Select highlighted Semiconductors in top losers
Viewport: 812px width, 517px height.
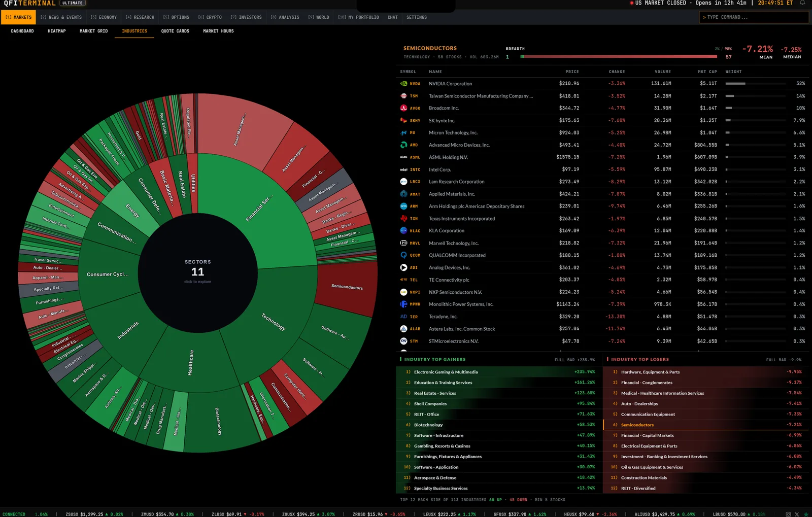tap(705, 425)
